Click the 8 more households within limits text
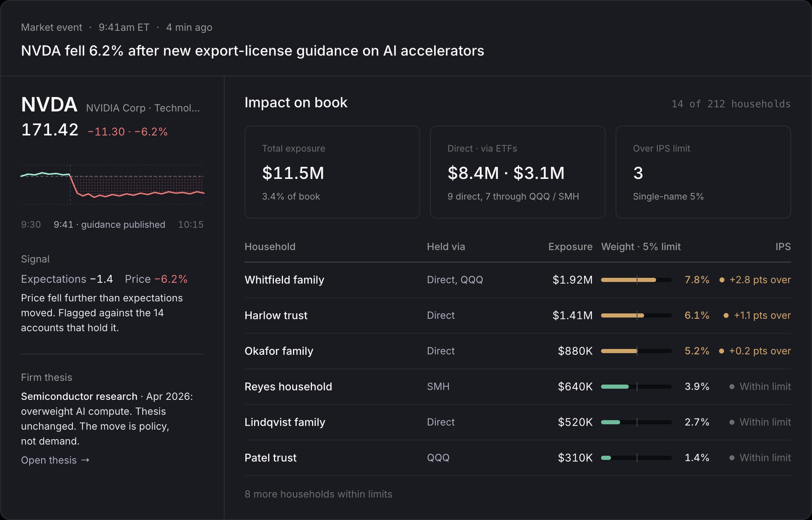 point(318,494)
